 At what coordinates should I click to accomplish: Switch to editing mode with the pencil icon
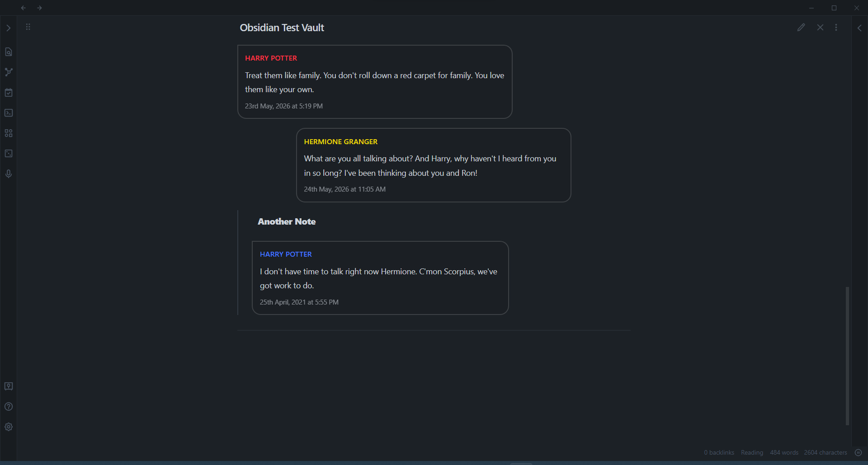(802, 27)
